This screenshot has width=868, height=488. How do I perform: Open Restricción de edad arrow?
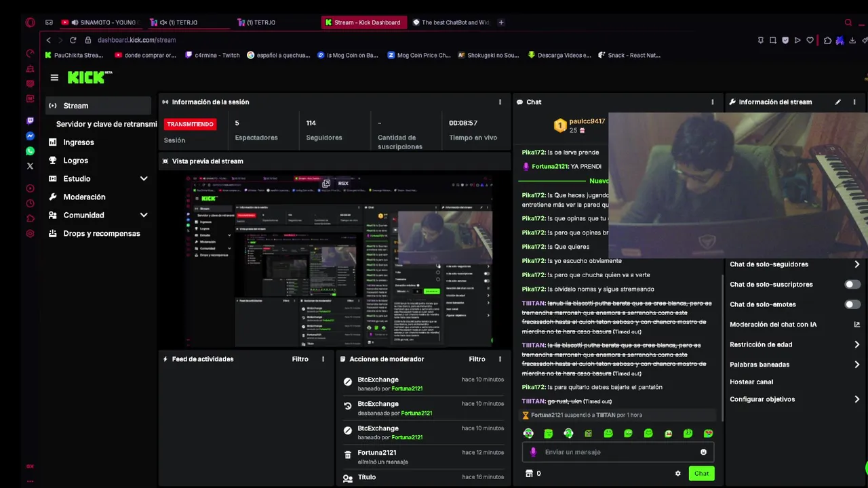pyautogui.click(x=856, y=344)
